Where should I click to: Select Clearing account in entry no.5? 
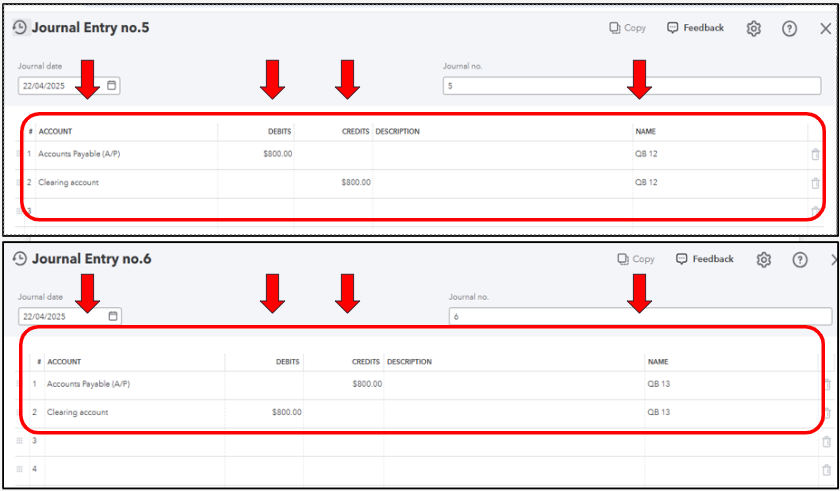coord(69,183)
